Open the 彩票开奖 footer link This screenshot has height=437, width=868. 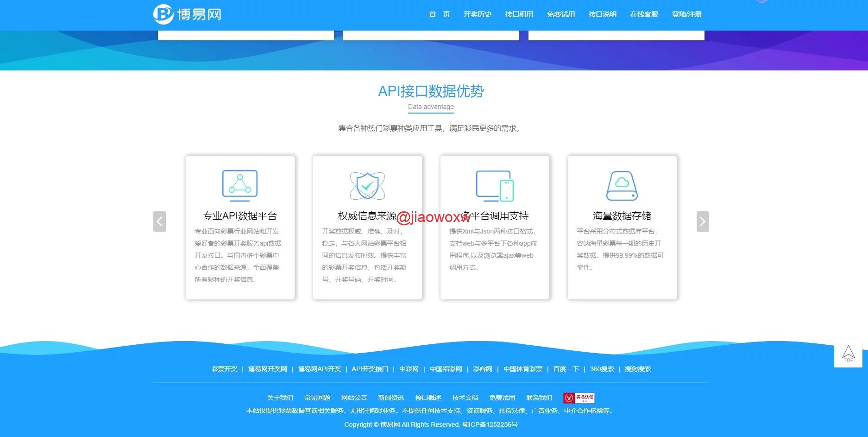(224, 369)
